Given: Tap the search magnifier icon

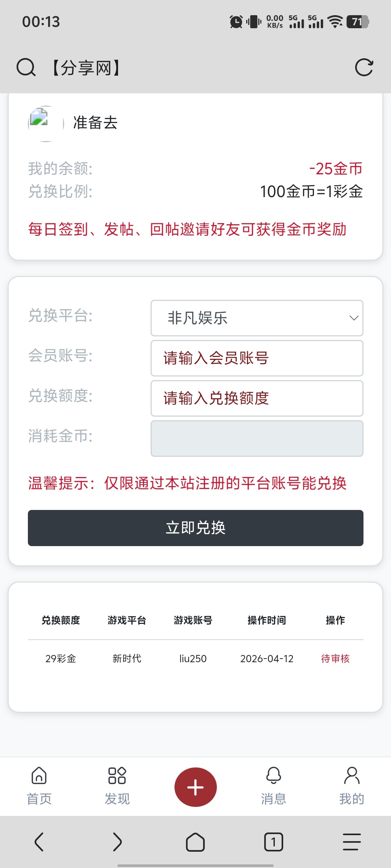Looking at the screenshot, I should point(26,68).
